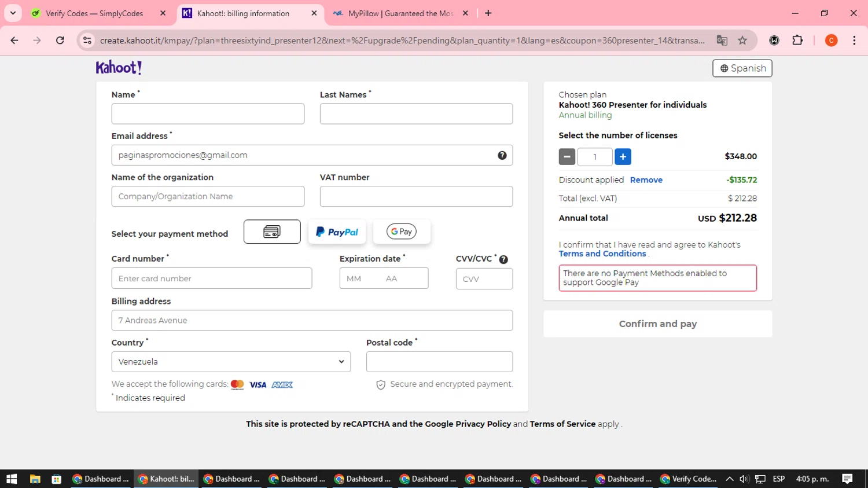Open the Country dropdown showing Venezuela
Viewport: 868px width, 488px height.
pos(231,362)
